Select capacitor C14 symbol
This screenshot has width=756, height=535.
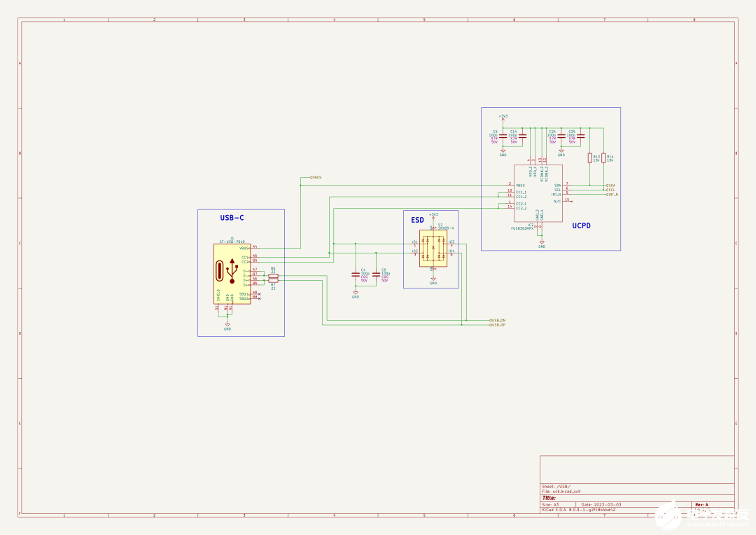tap(522, 137)
